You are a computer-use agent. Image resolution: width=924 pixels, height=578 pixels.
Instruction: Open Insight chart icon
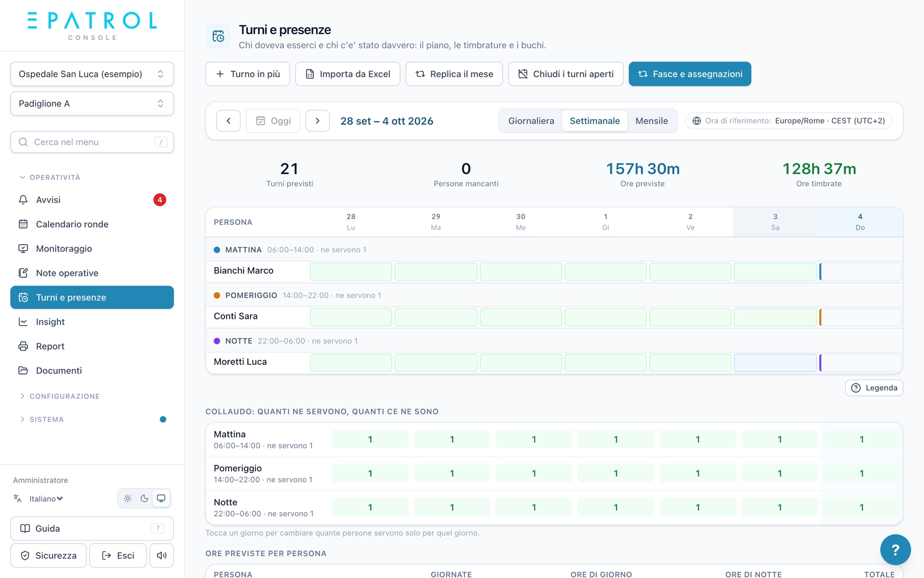[x=23, y=322]
